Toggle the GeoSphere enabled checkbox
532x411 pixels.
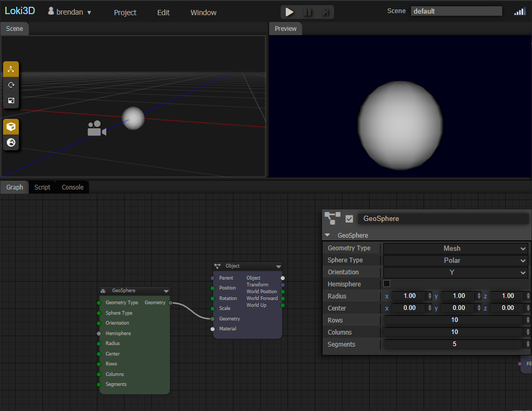click(349, 218)
